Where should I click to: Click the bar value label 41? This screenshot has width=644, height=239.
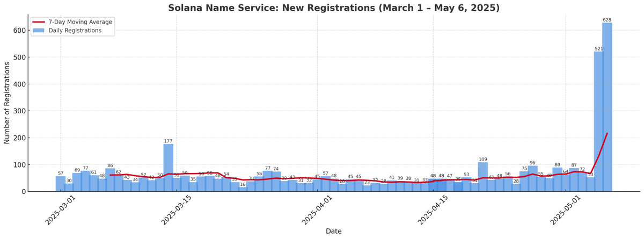(392, 178)
